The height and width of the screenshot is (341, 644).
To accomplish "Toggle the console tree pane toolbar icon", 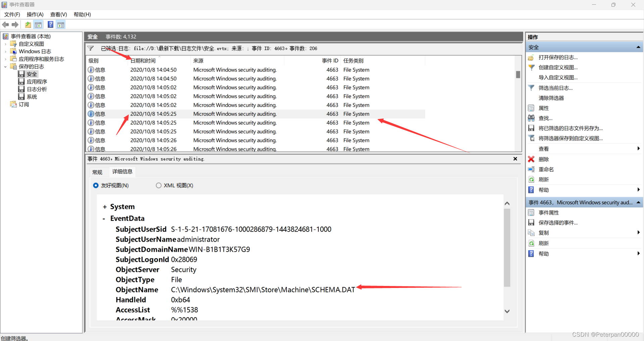I will (x=38, y=25).
